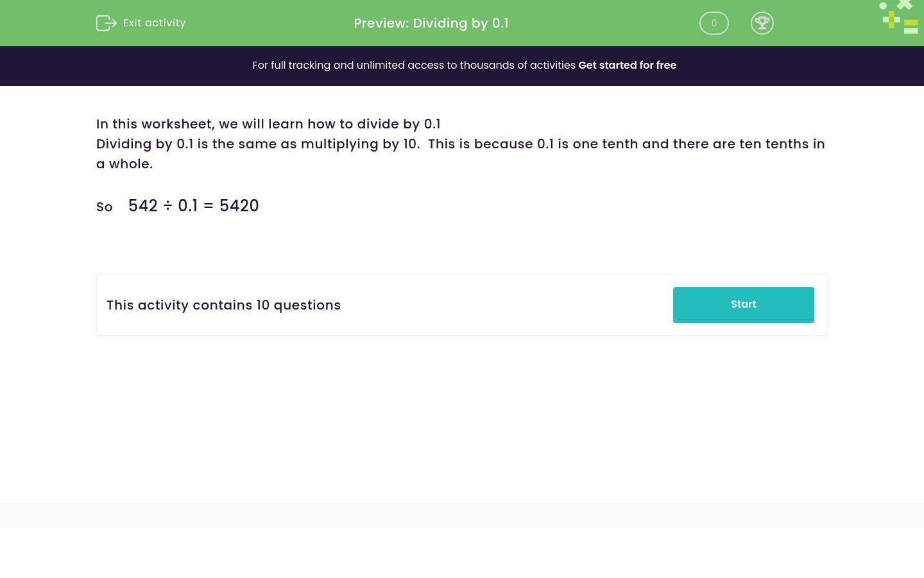Click the EdPlace logo in the corner
This screenshot has width=924, height=578.
[x=898, y=17]
